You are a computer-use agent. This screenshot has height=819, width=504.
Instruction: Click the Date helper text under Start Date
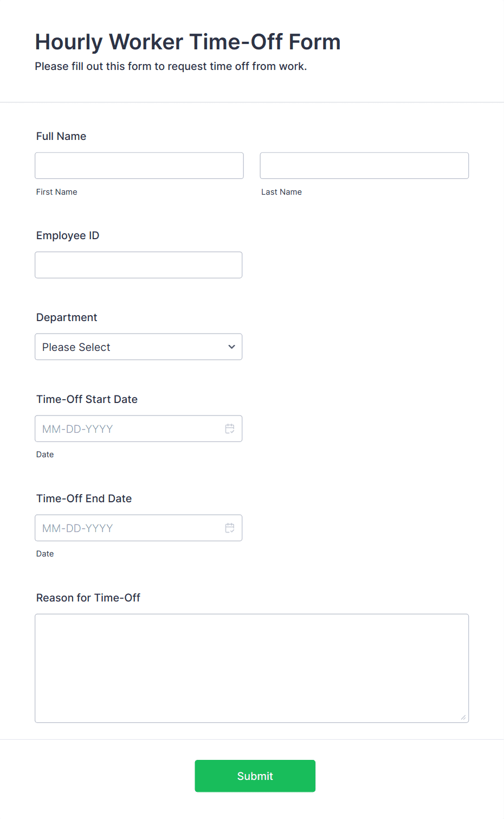(x=45, y=455)
